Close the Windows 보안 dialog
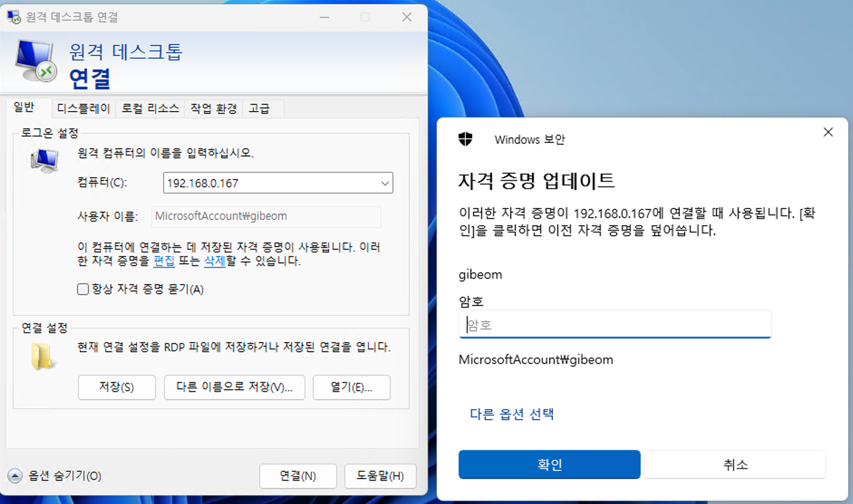The height and width of the screenshot is (504, 853). point(828,132)
